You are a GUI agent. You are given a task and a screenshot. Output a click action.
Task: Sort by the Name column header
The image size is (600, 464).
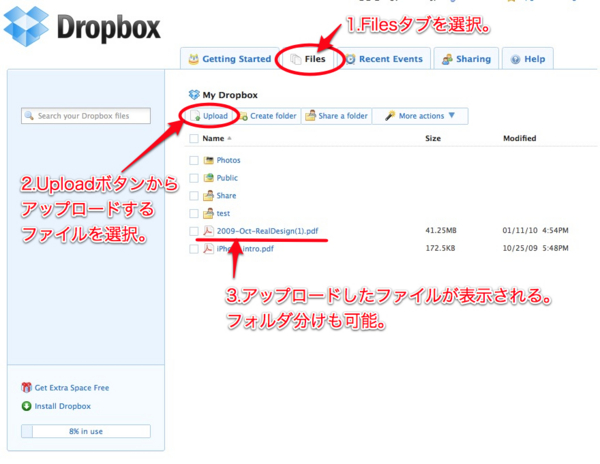tap(213, 138)
